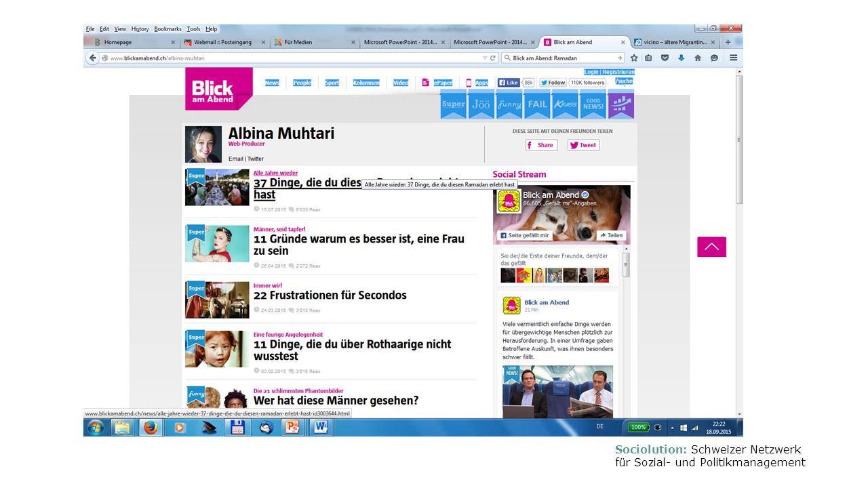The width and height of the screenshot is (868, 488).
Task: Open the File menu
Action: tap(90, 29)
